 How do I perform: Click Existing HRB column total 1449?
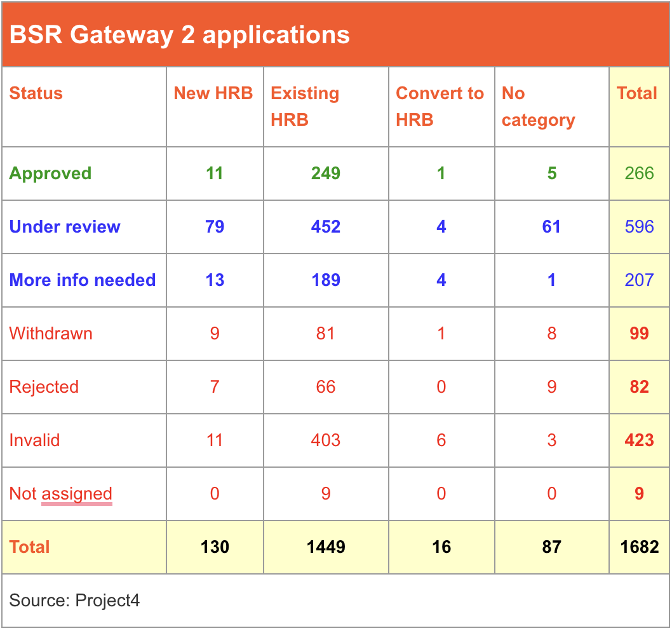pyautogui.click(x=326, y=547)
